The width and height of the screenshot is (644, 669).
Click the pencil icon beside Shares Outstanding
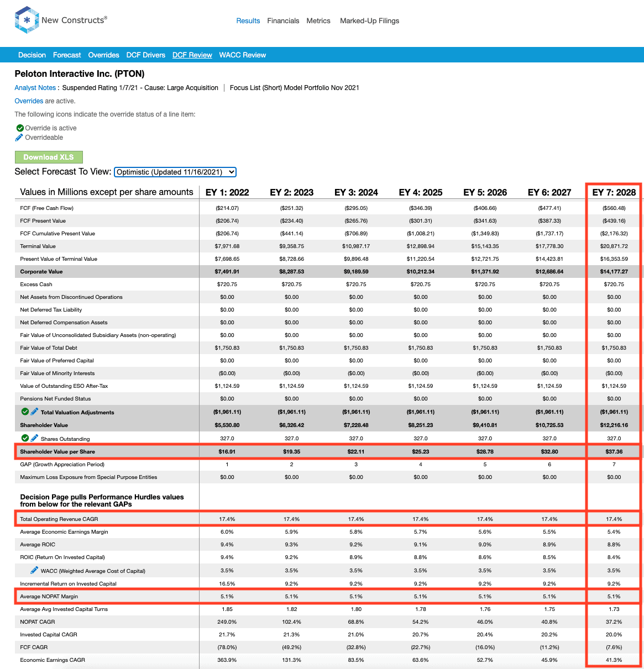pyautogui.click(x=34, y=438)
